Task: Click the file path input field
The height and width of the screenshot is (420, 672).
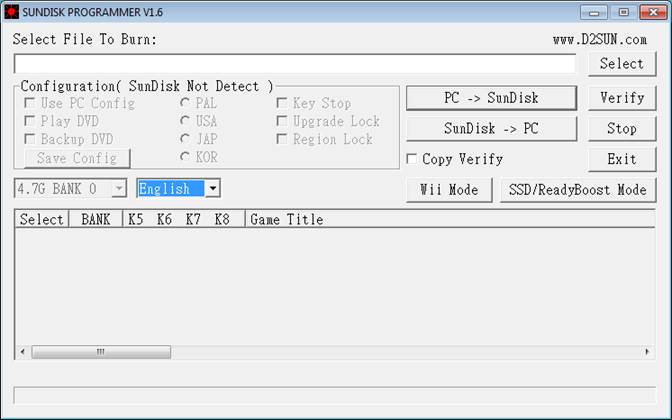Action: coord(295,64)
